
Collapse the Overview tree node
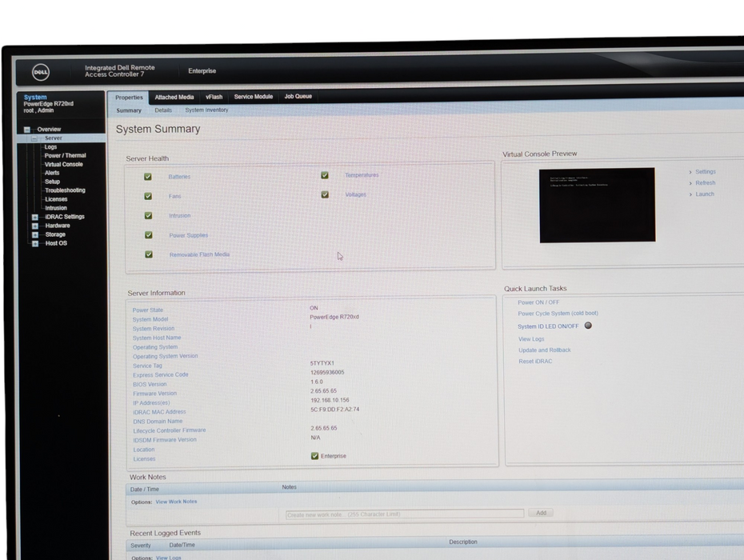pos(27,130)
